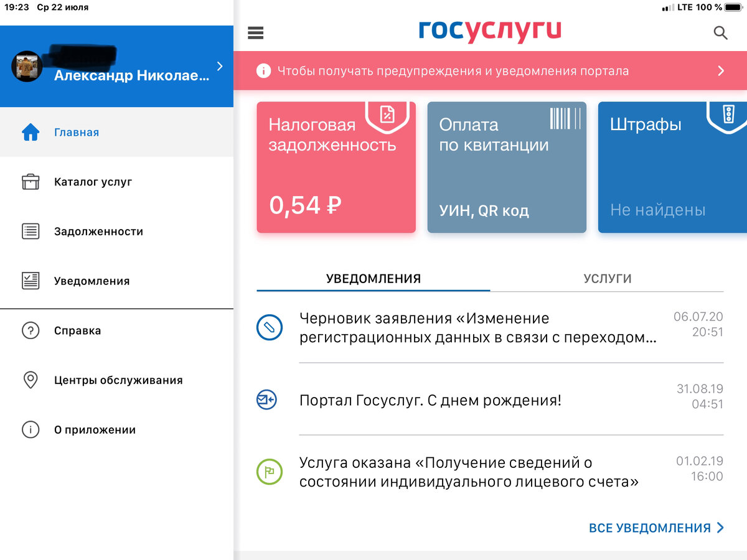Switch to the УСЛУГИ tab
747x560 pixels.
[607, 279]
